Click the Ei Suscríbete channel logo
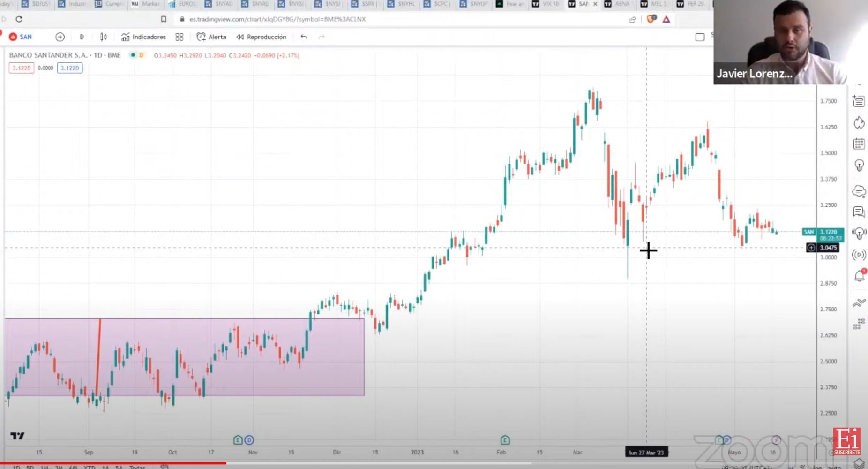The image size is (868, 469). pos(846,441)
